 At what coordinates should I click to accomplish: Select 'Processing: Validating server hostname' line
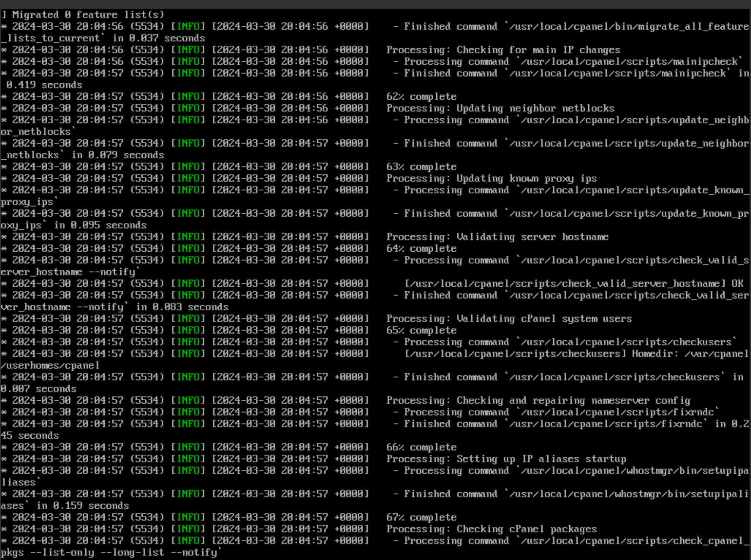pos(497,237)
